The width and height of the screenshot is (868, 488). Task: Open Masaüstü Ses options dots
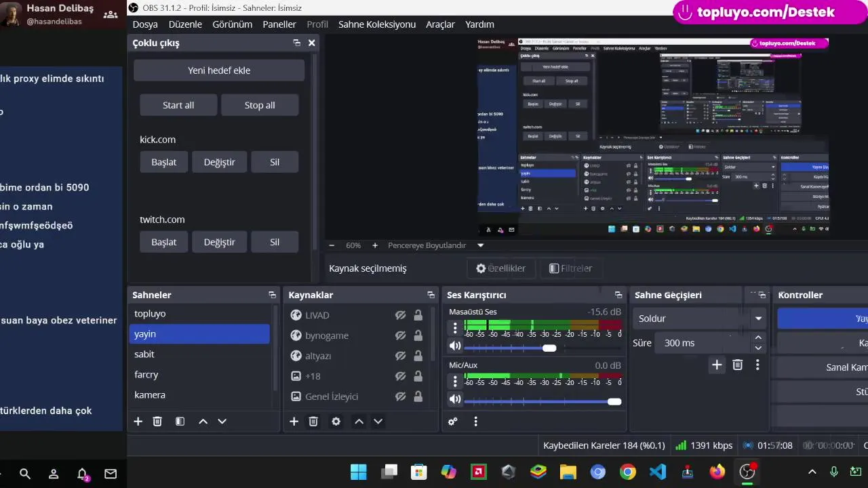(x=455, y=329)
